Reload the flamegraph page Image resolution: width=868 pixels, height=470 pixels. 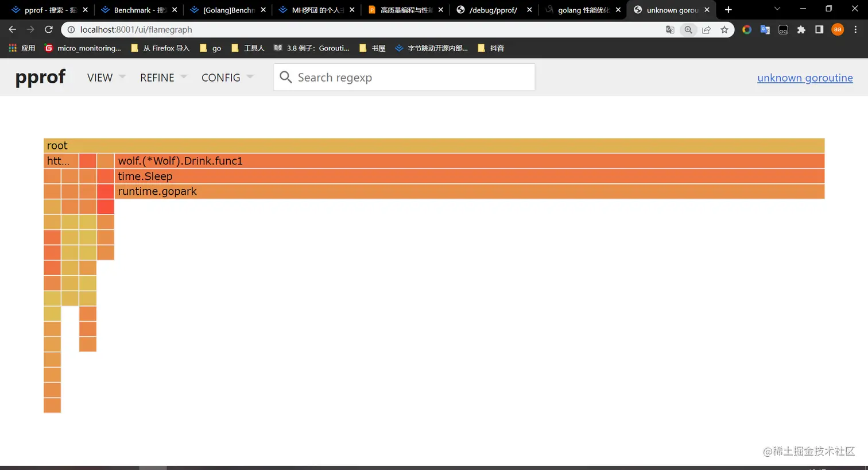point(49,29)
